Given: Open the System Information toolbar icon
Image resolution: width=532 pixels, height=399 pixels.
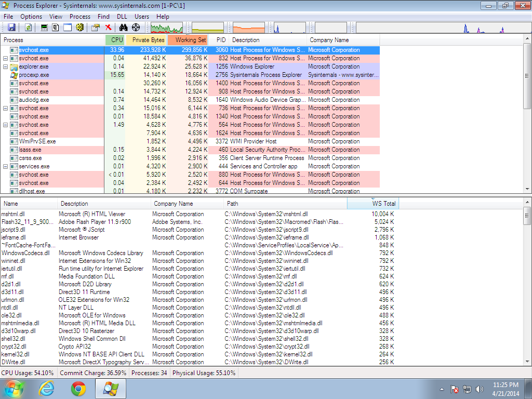Looking at the screenshot, I should click(44, 28).
